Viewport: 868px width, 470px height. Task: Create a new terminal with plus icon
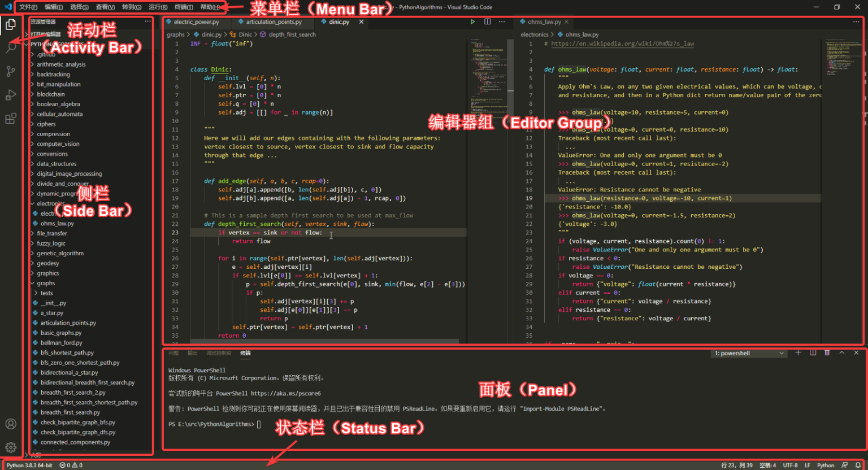[798, 352]
